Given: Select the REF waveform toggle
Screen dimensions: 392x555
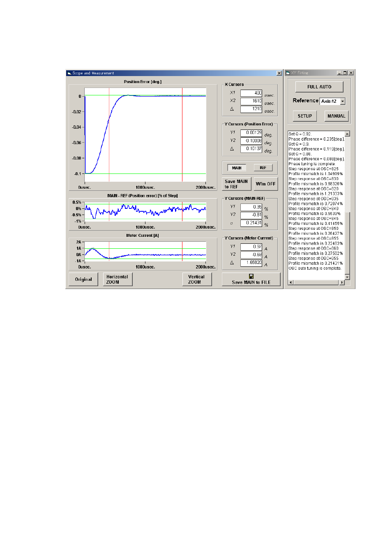Looking at the screenshot, I should click(x=263, y=168).
